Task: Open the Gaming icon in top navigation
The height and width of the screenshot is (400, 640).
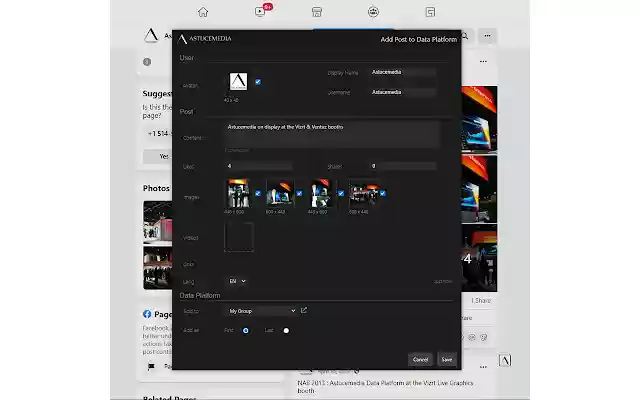Action: pyautogui.click(x=430, y=12)
